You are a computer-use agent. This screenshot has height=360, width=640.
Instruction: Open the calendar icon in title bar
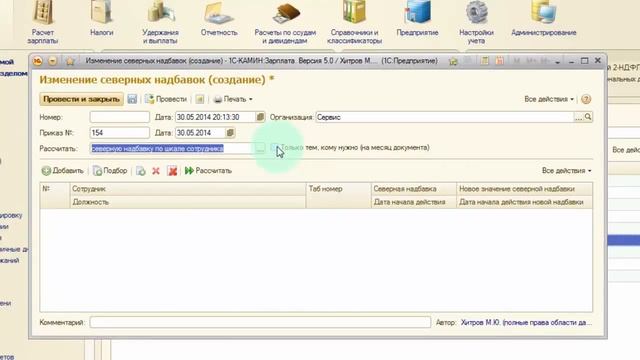point(500,61)
